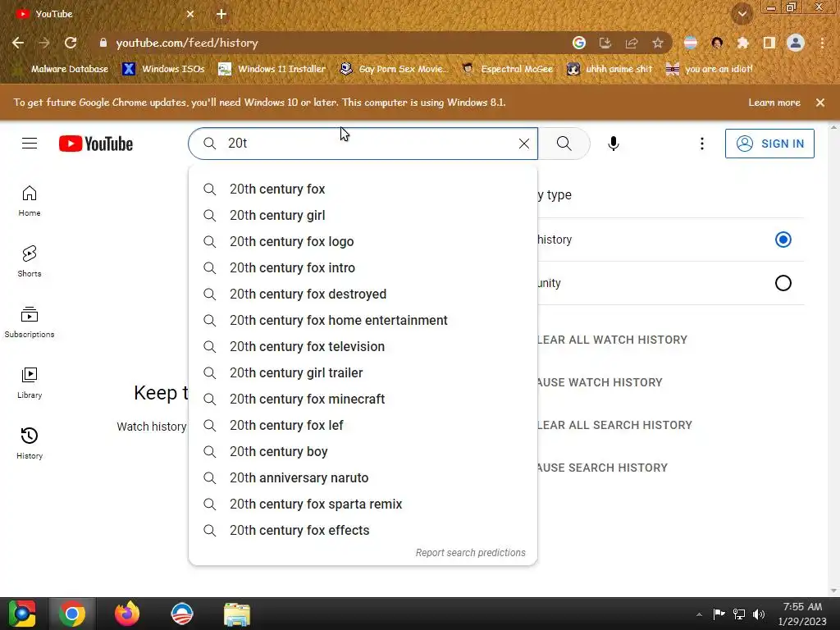Click the YouTube logo
Viewport: 840px width, 630px height.
point(96,144)
